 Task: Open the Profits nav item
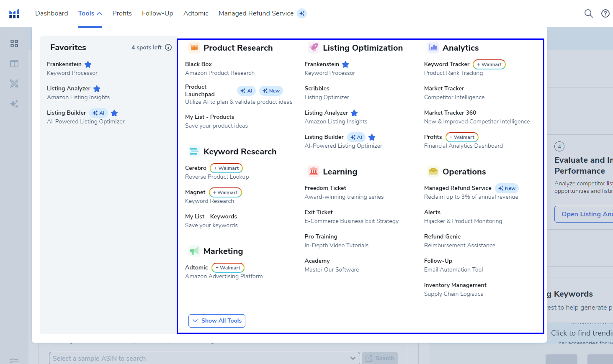[x=122, y=13]
